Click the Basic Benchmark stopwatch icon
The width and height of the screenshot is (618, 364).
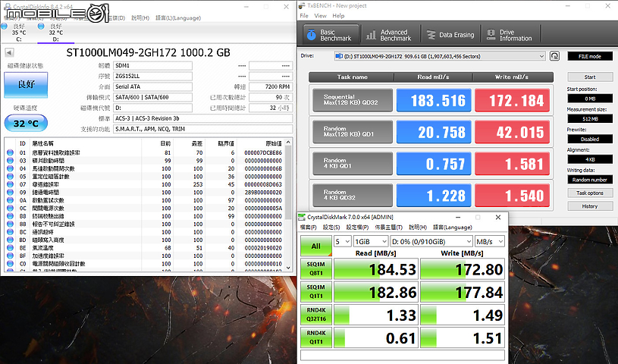click(312, 35)
